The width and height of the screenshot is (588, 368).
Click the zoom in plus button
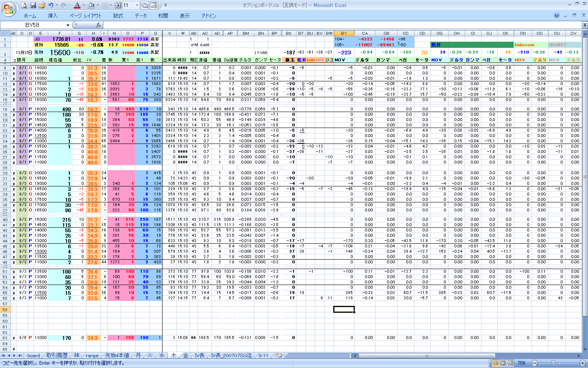[583, 363]
